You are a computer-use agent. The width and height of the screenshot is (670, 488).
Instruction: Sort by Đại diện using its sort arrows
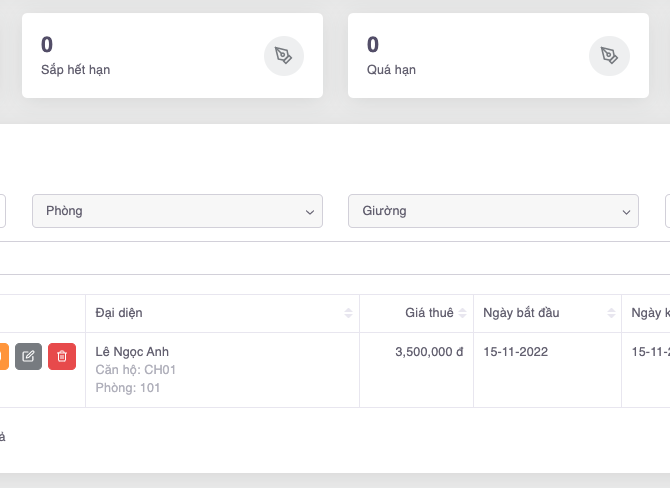click(348, 313)
